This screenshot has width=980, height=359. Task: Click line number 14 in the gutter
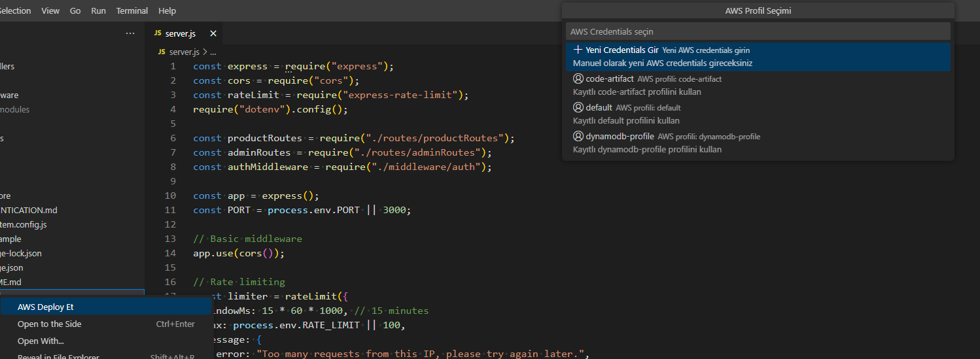pyautogui.click(x=171, y=253)
